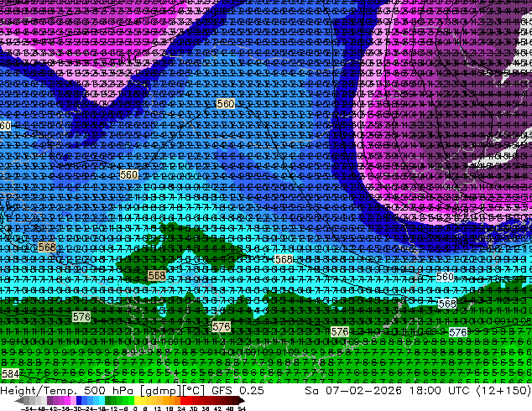Click the "(12+150)" forecast run text

point(503,390)
